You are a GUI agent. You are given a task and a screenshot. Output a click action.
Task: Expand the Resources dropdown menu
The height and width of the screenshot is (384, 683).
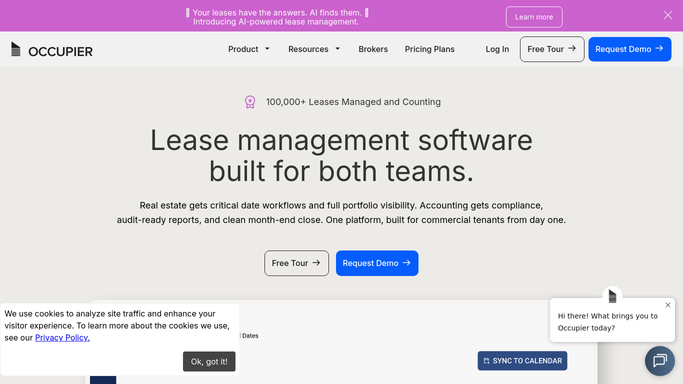pyautogui.click(x=314, y=49)
